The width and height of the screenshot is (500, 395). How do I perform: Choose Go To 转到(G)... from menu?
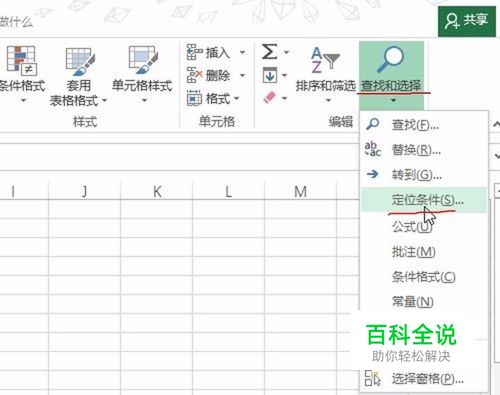[x=424, y=174]
